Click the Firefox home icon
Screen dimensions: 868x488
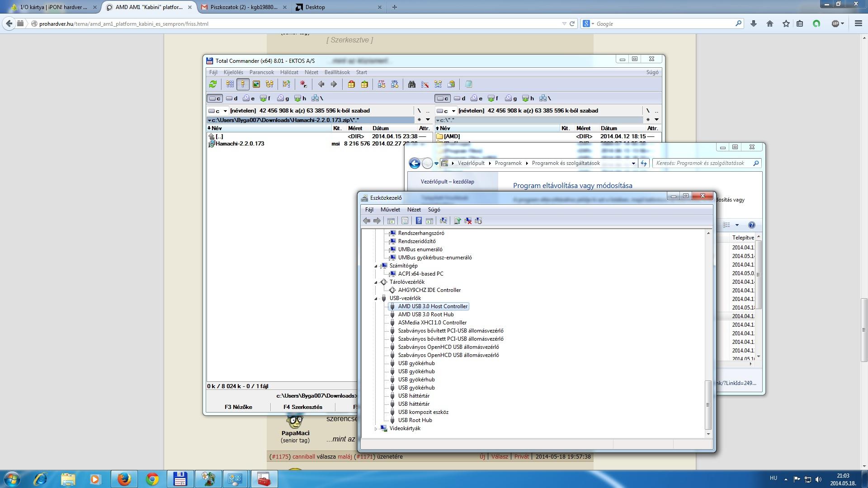[770, 23]
